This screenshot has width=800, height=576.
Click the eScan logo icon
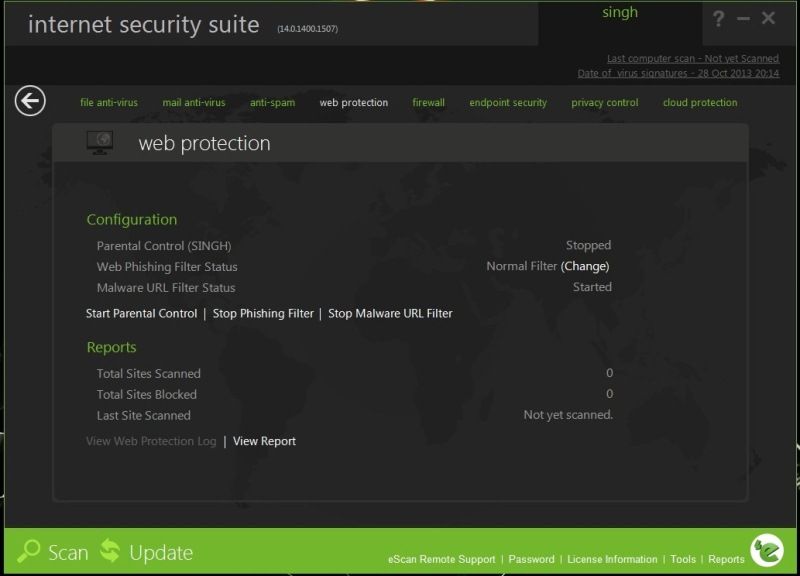tap(767, 550)
